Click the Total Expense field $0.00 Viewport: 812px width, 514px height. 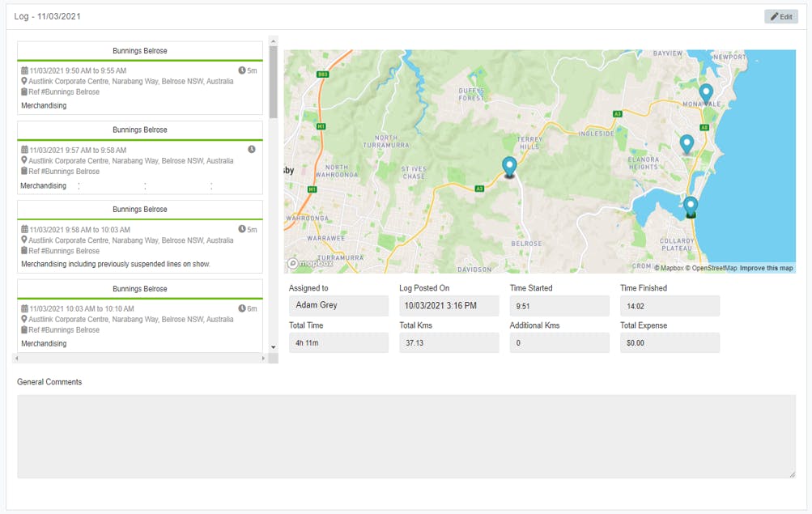pos(670,342)
